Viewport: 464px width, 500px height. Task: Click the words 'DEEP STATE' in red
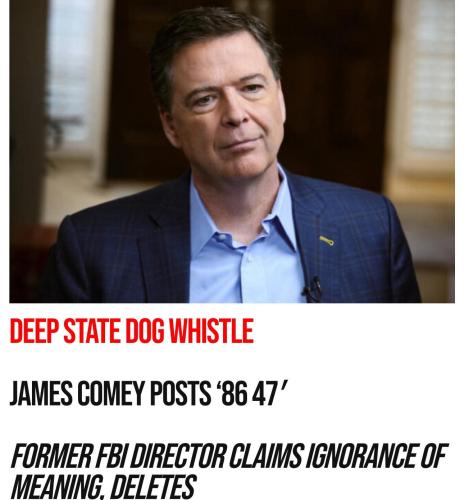[65, 331]
